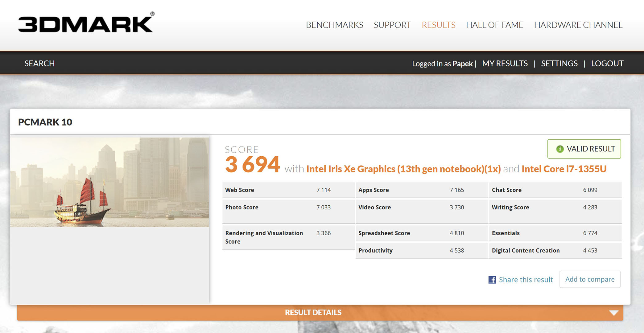Click the Rendering score value 3 366
The height and width of the screenshot is (333, 644).
pyautogui.click(x=324, y=233)
